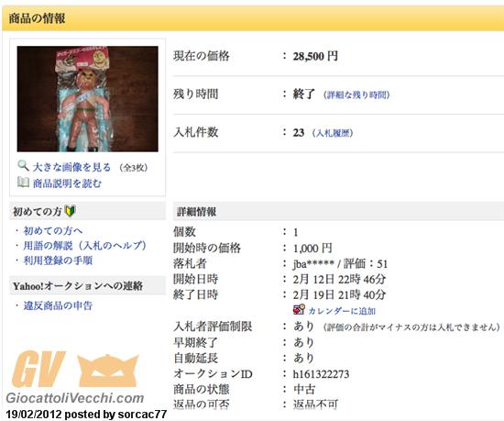Click the 詳細情報 section heading
The height and width of the screenshot is (421, 504).
pyautogui.click(x=196, y=211)
